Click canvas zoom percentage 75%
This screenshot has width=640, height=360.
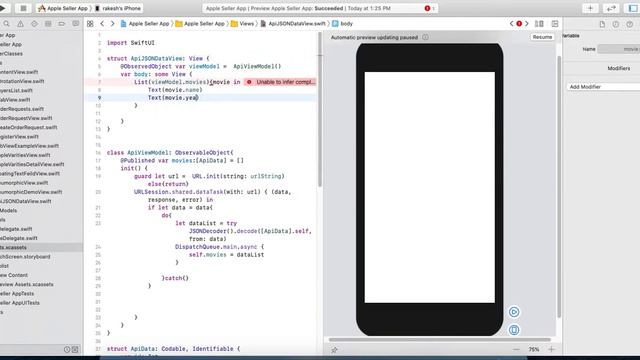533,349
